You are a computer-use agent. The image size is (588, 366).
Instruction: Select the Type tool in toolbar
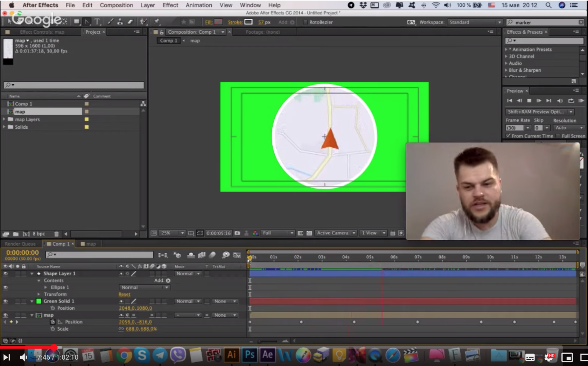coord(97,22)
